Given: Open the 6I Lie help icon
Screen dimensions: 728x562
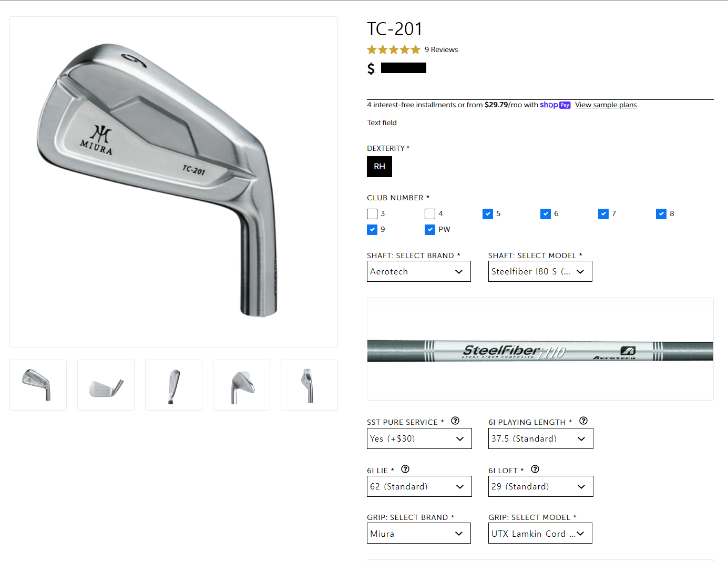Looking at the screenshot, I should pyautogui.click(x=405, y=469).
